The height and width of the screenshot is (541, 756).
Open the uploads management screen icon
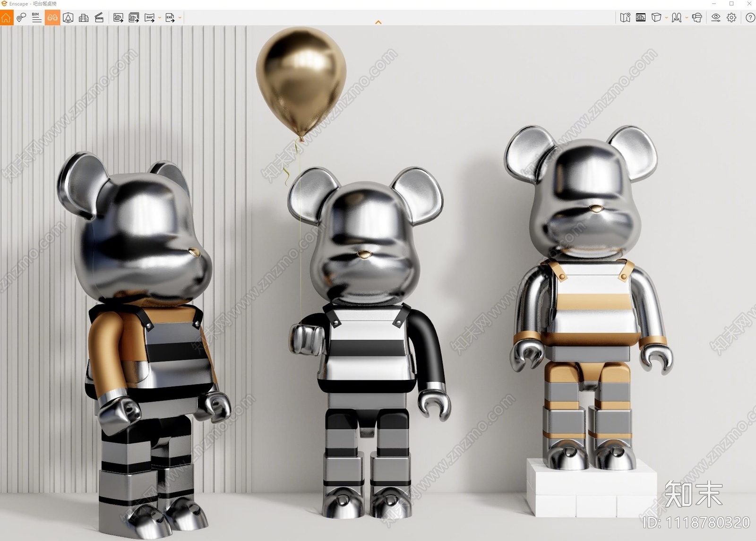tap(641, 18)
